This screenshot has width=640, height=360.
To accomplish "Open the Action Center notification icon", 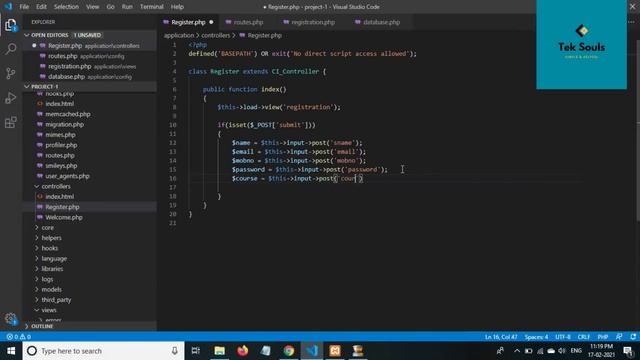I will click(628, 351).
